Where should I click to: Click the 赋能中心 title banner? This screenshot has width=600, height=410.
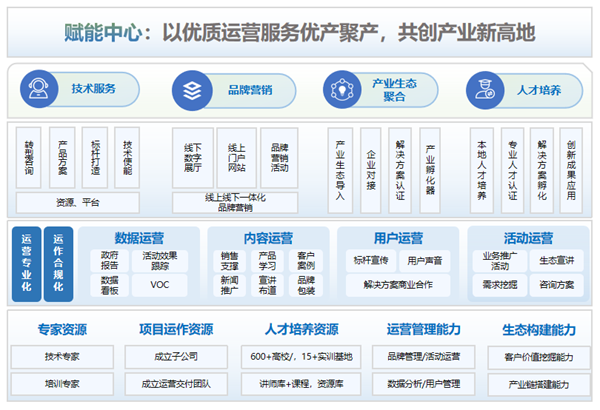300,33
